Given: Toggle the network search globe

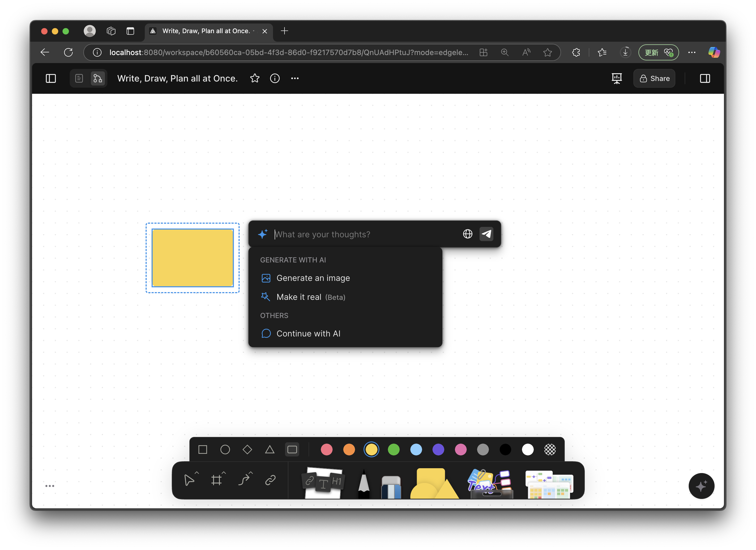Looking at the screenshot, I should pos(468,234).
